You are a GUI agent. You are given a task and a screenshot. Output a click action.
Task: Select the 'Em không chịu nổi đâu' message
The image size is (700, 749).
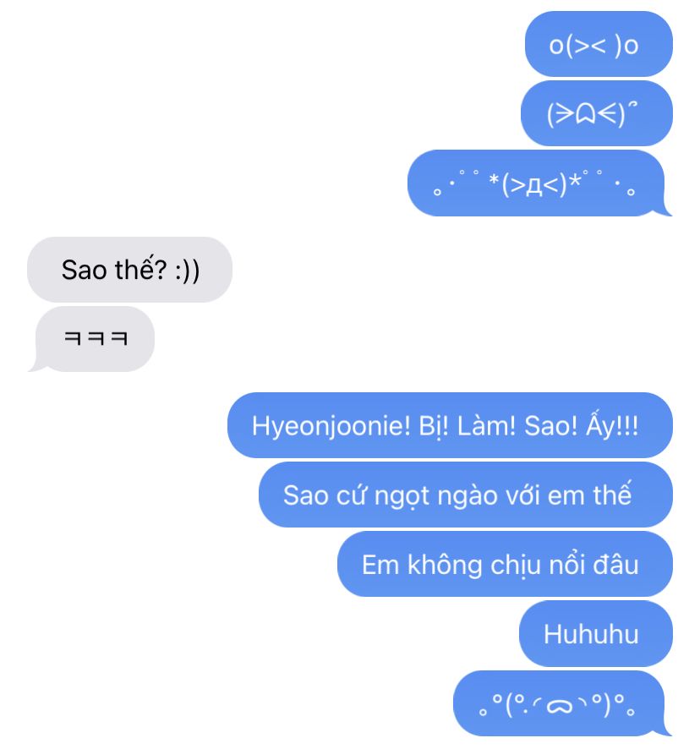(505, 564)
